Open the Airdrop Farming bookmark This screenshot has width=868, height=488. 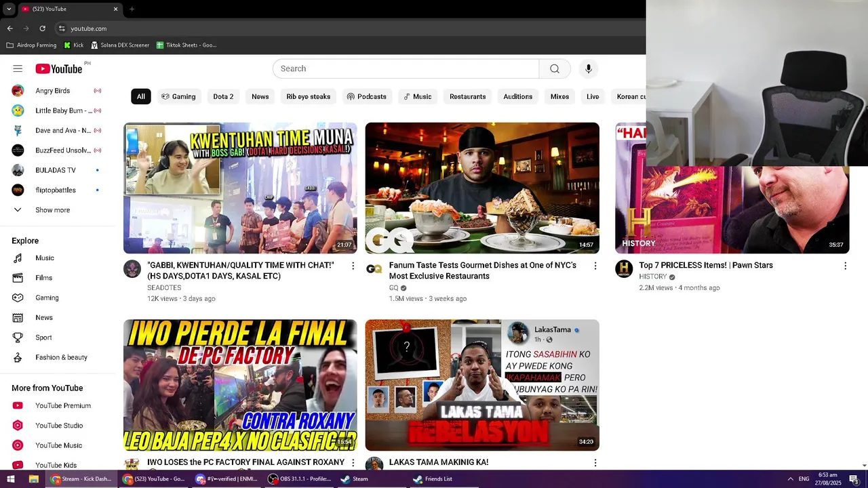[x=31, y=45]
